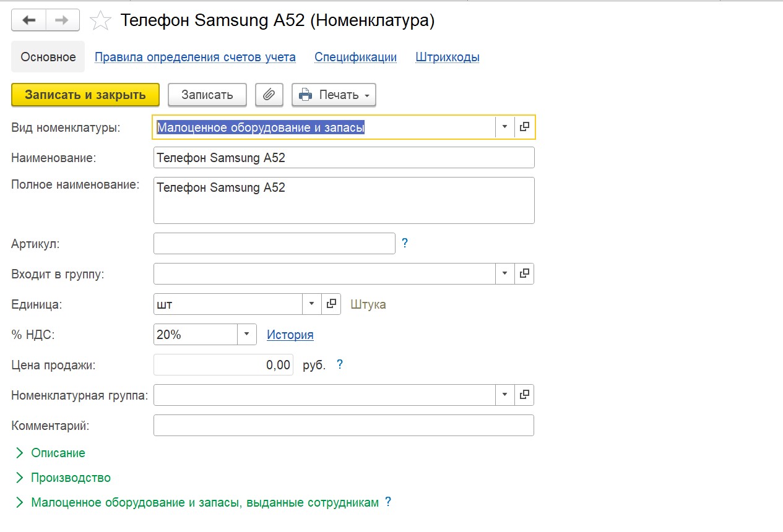Open the Единица item form icon
This screenshot has height=532, width=783.
pyautogui.click(x=331, y=304)
